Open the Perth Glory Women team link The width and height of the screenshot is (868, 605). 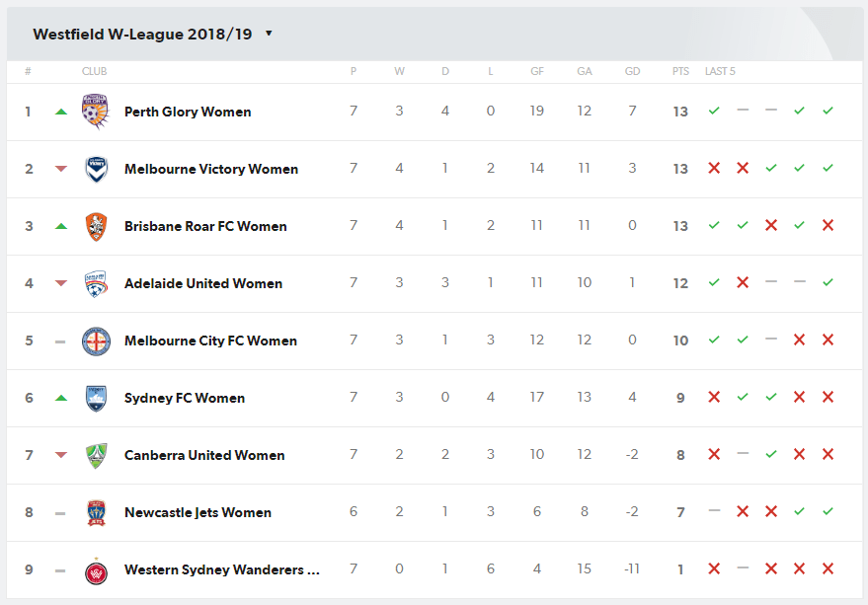pos(188,112)
